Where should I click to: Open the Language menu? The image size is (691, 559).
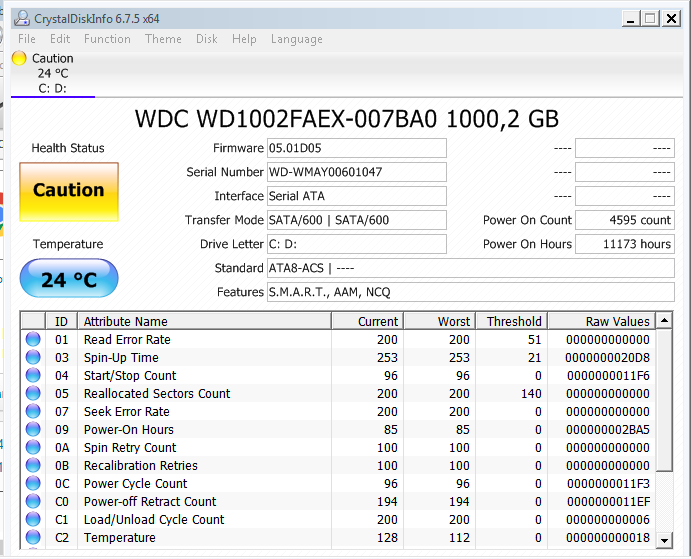(x=297, y=39)
